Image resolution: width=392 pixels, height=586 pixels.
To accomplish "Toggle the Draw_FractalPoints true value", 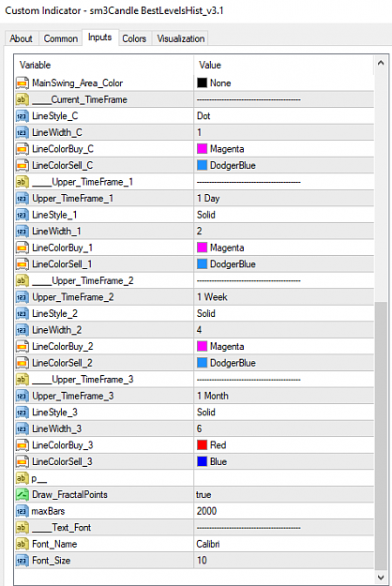I will (x=283, y=494).
